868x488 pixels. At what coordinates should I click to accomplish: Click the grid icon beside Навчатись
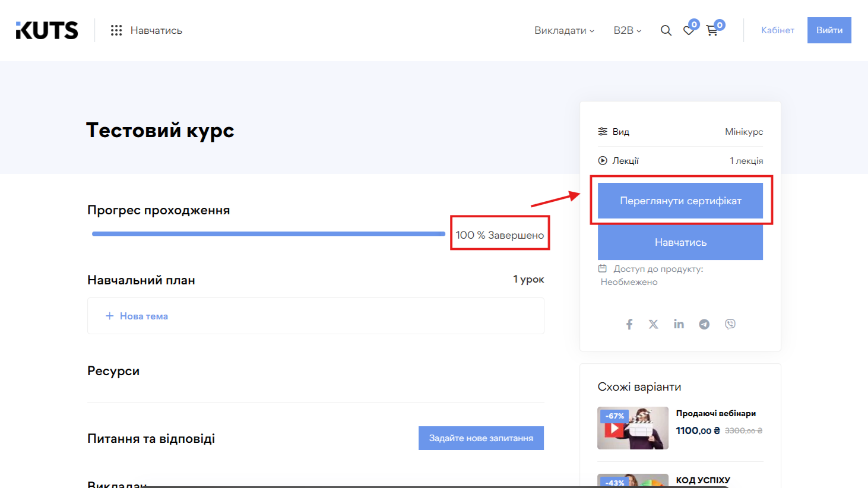[x=116, y=30]
